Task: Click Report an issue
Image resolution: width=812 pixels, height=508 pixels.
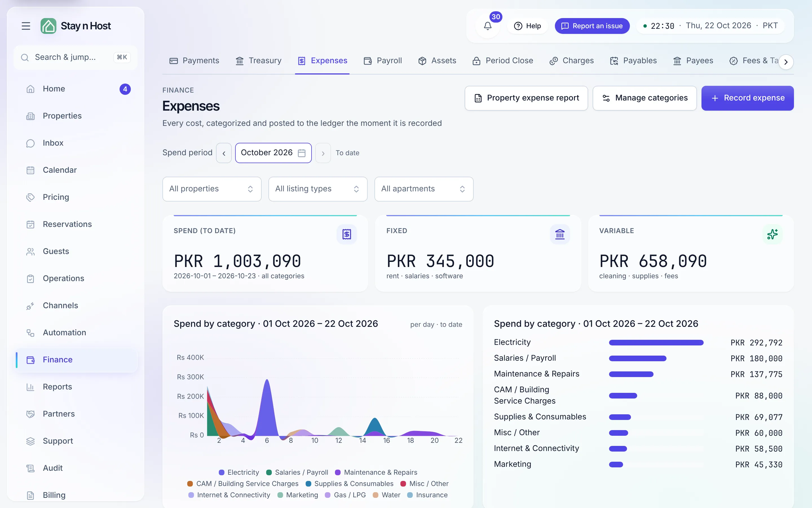Action: click(x=592, y=26)
